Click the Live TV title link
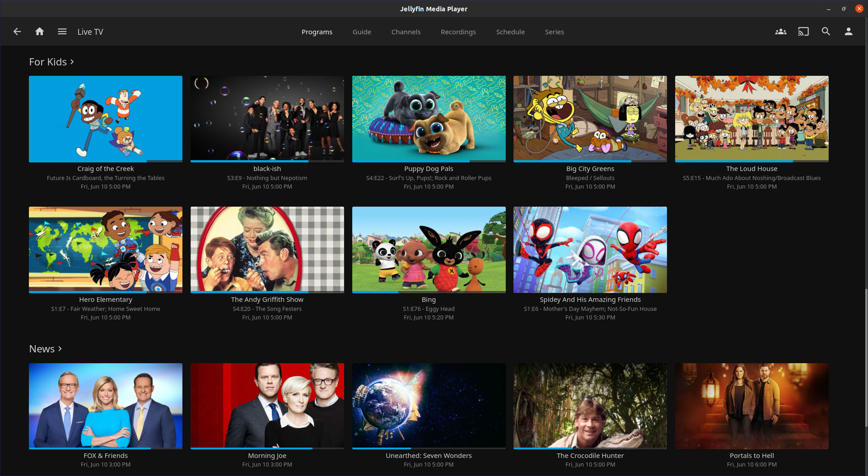Viewport: 868px width, 476px height. (90, 32)
